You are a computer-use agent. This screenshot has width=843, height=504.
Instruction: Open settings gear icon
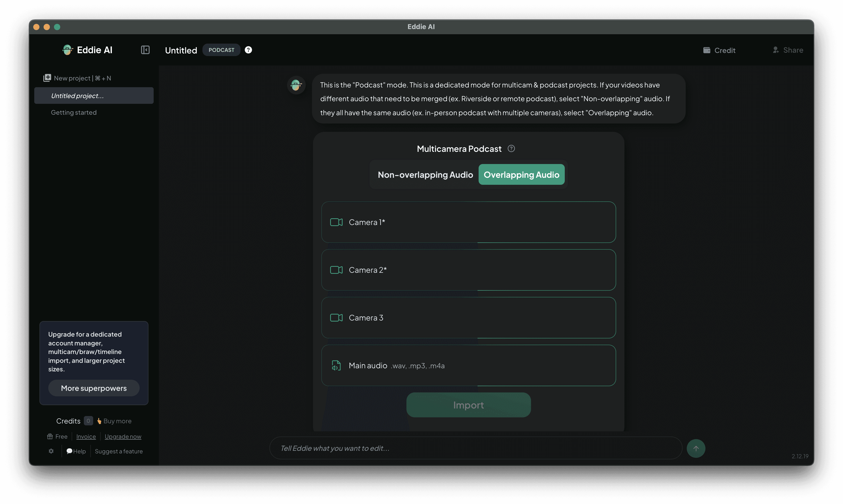pos(51,451)
